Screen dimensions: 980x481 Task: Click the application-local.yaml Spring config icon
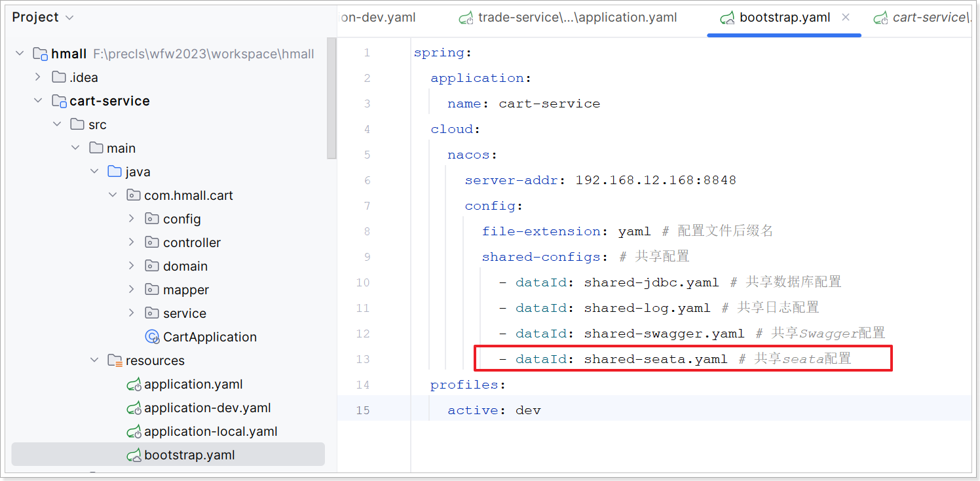tap(134, 432)
